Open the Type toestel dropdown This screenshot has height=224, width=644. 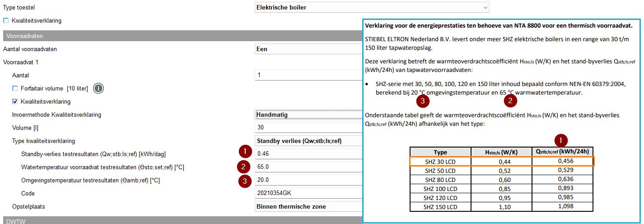[x=372, y=8]
